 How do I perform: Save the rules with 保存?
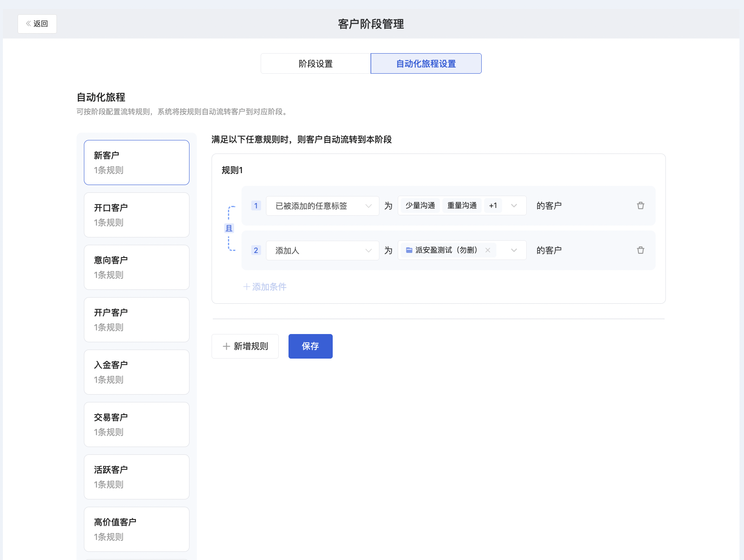click(x=311, y=346)
